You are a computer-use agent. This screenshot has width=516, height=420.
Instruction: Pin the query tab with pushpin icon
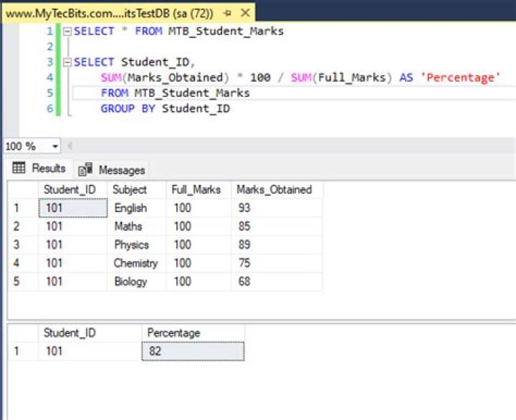coord(227,13)
